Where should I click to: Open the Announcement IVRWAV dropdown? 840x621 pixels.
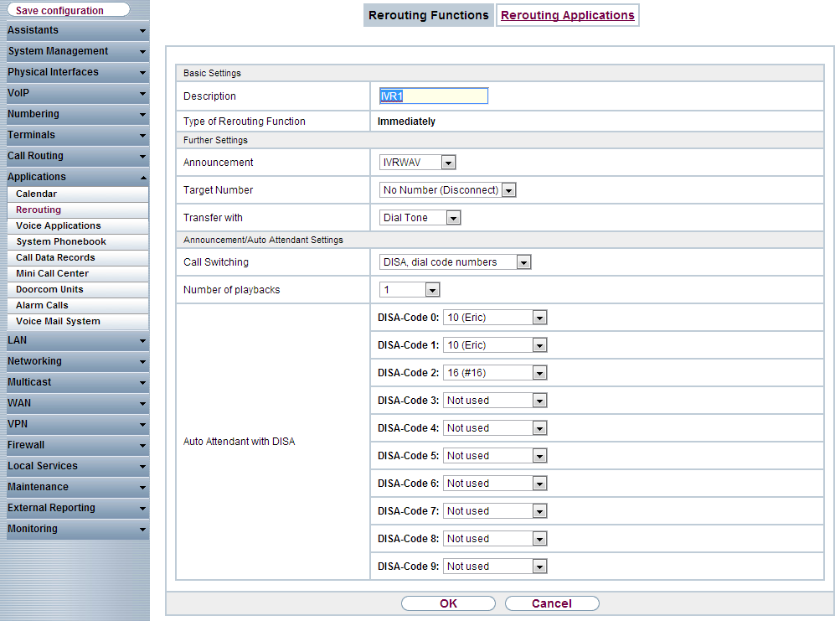coord(417,163)
